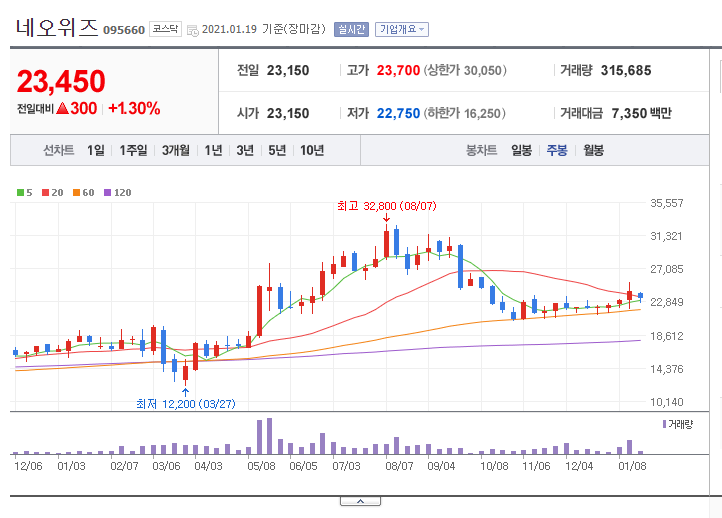Click the 10,140 y-axis price label
Image resolution: width=722 pixels, height=518 pixels.
(x=667, y=402)
